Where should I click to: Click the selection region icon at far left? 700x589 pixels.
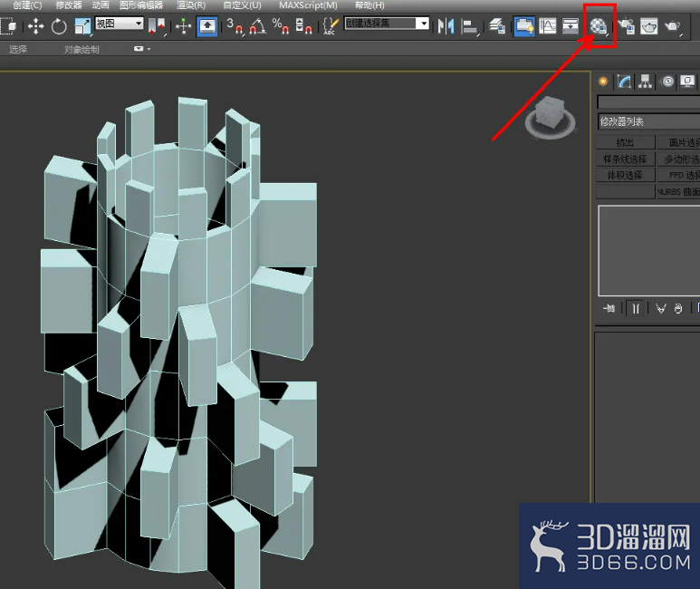(9, 26)
